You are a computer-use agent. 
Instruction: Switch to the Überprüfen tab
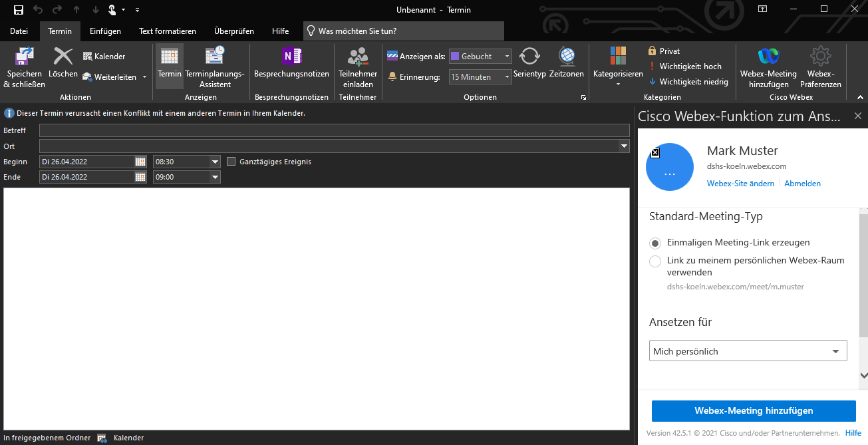click(234, 31)
